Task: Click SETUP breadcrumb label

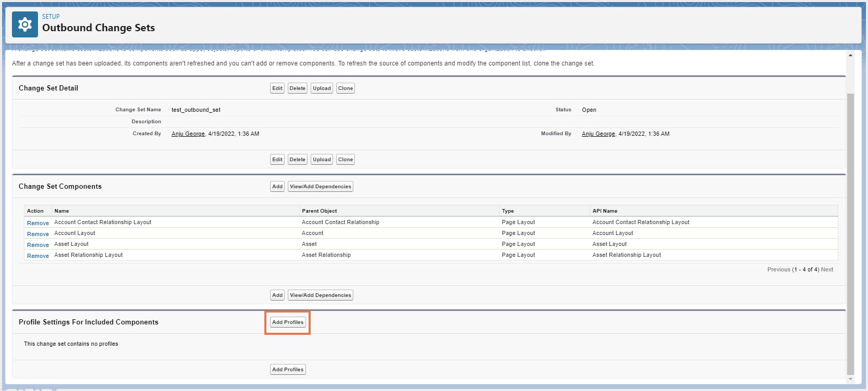Action: (51, 17)
